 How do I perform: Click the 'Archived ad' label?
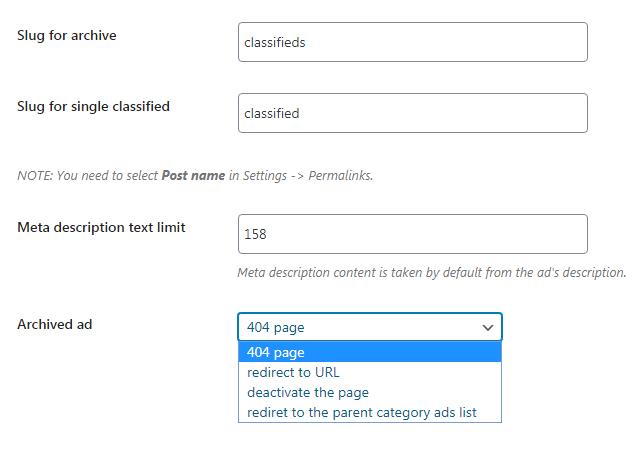pyautogui.click(x=55, y=324)
